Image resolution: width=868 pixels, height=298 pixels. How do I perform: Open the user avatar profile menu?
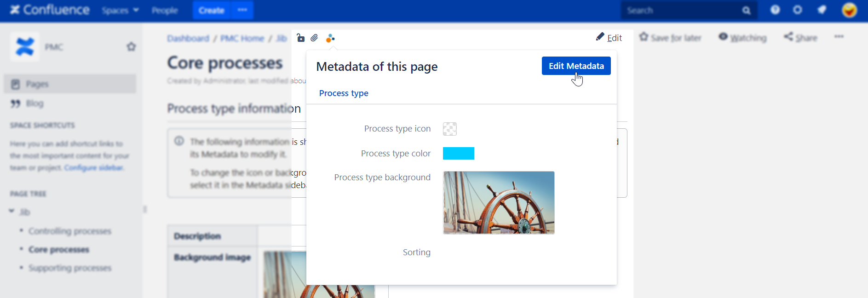849,10
